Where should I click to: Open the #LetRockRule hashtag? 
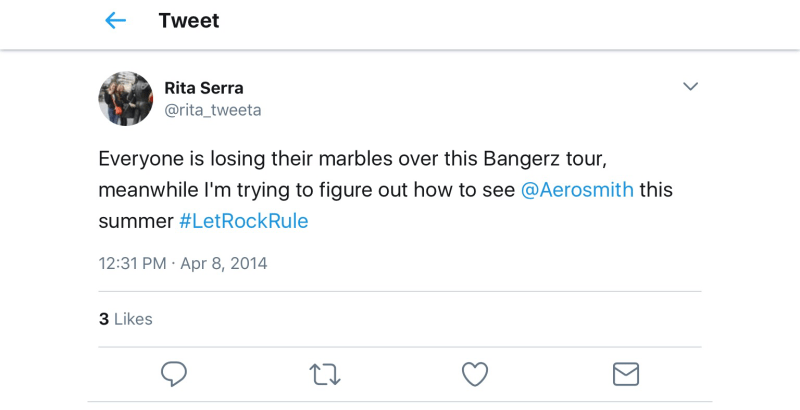[x=243, y=221]
